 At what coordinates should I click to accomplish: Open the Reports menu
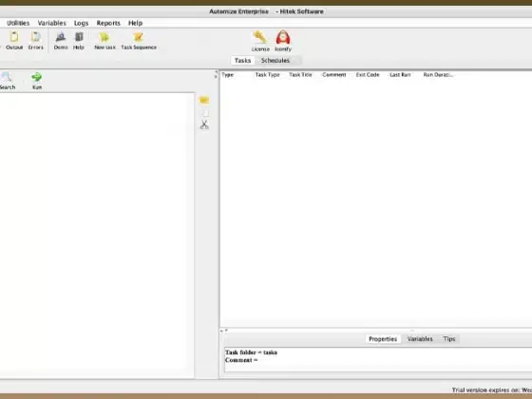pos(108,23)
